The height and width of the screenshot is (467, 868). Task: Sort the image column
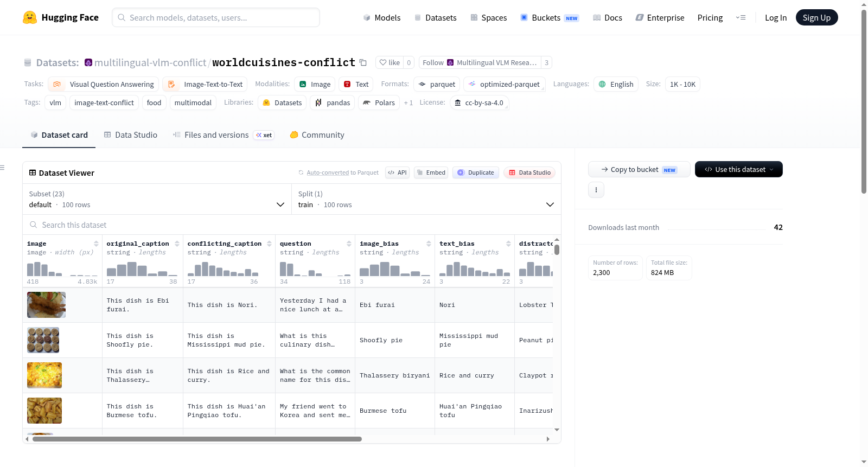point(97,244)
